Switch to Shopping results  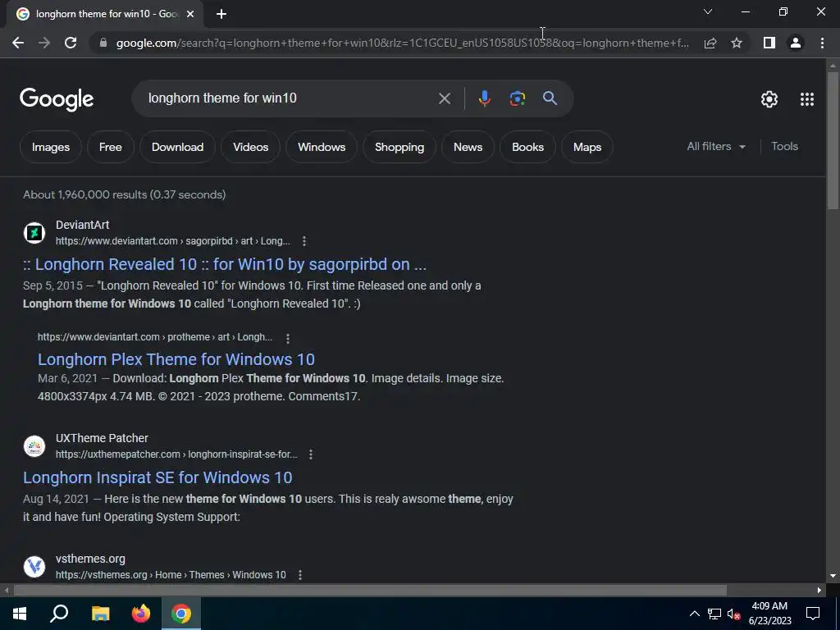coord(399,147)
